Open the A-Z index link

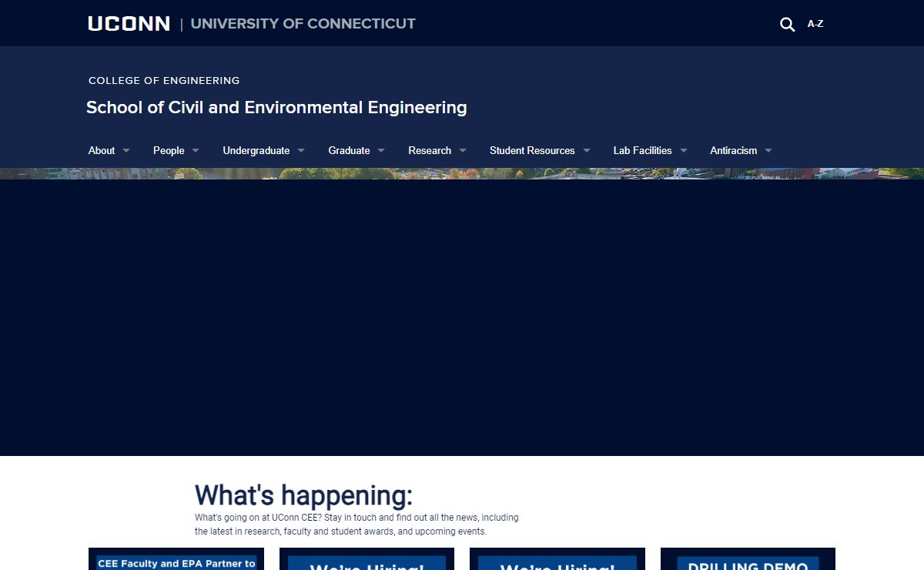point(815,24)
